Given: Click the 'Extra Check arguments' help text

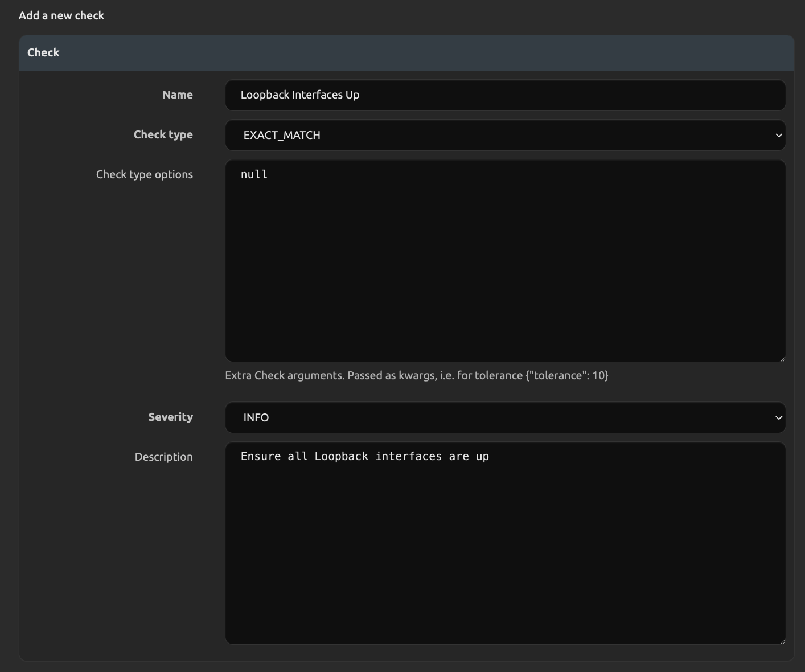Looking at the screenshot, I should pos(416,376).
